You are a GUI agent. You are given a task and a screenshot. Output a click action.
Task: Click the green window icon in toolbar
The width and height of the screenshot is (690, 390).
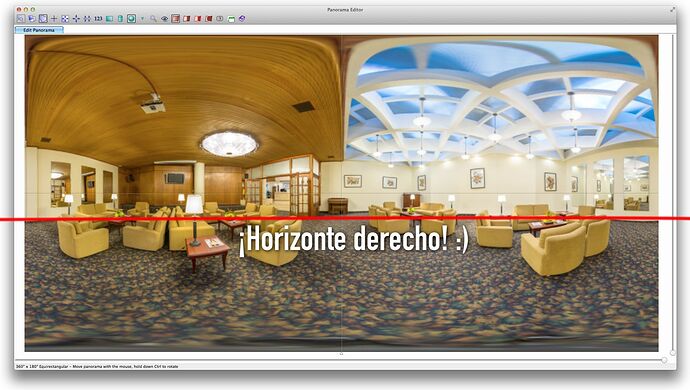(231, 18)
